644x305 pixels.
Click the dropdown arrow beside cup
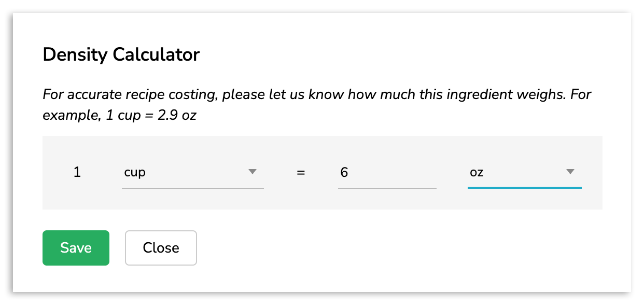(253, 172)
